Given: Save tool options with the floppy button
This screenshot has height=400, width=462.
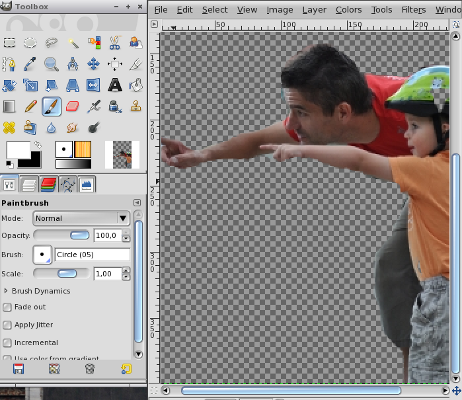Looking at the screenshot, I should pos(18,369).
